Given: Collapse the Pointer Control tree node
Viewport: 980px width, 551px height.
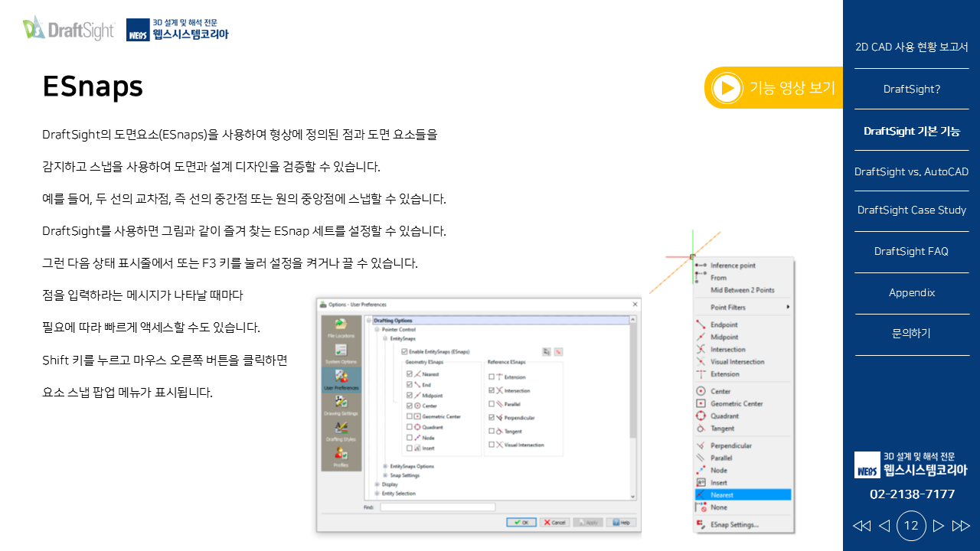Looking at the screenshot, I should click(377, 329).
